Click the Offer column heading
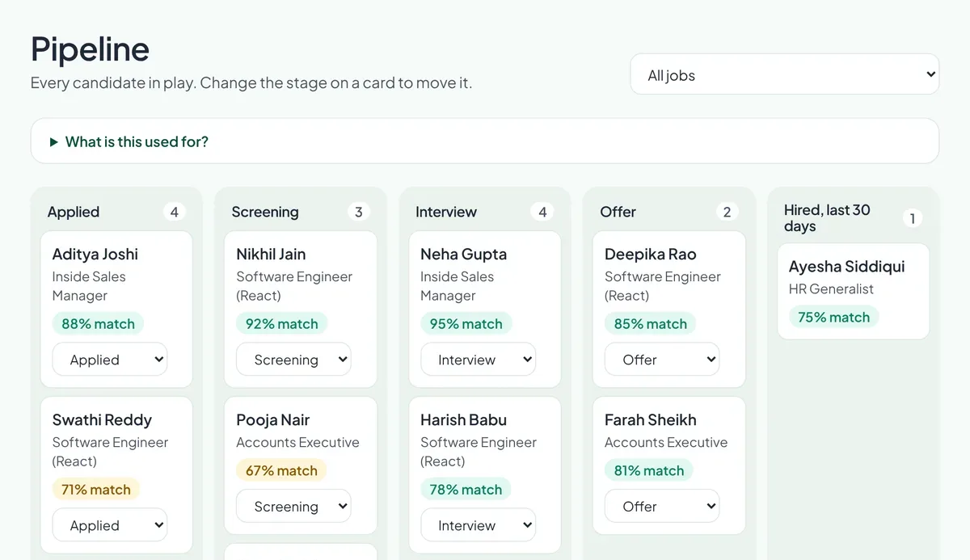The image size is (970, 560). [x=618, y=212]
